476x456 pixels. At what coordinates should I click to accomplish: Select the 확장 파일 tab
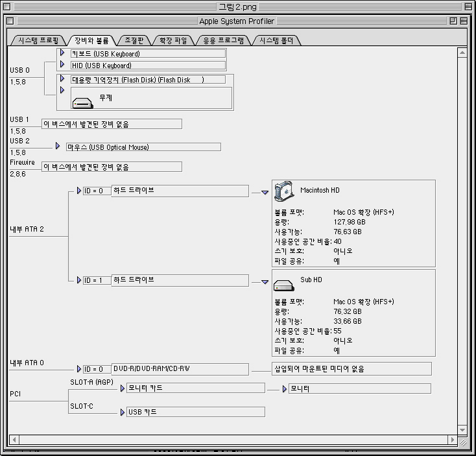pos(173,40)
